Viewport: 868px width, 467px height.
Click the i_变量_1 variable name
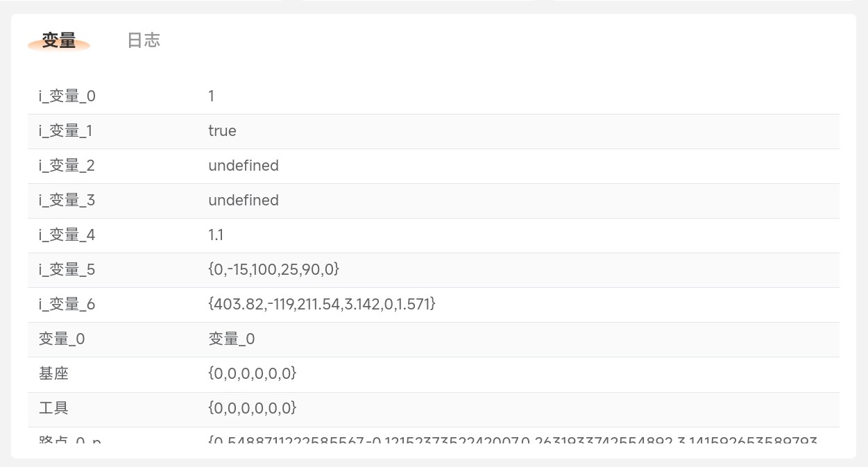coord(67,131)
